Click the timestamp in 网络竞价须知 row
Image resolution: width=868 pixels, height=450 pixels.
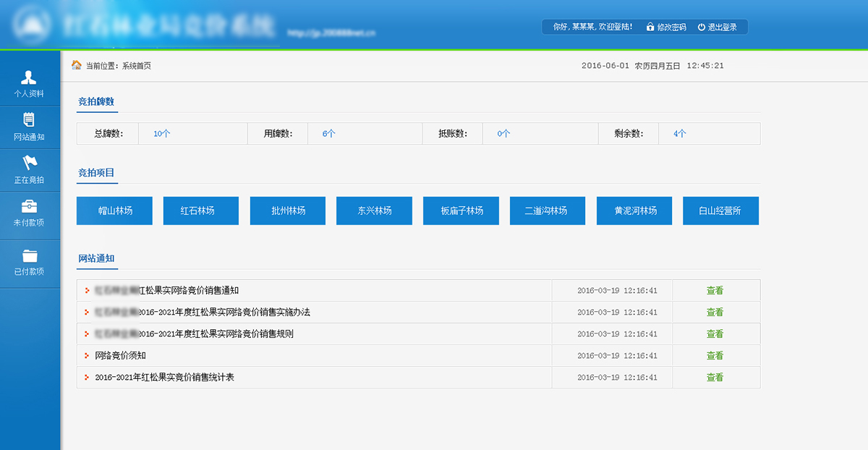point(617,356)
